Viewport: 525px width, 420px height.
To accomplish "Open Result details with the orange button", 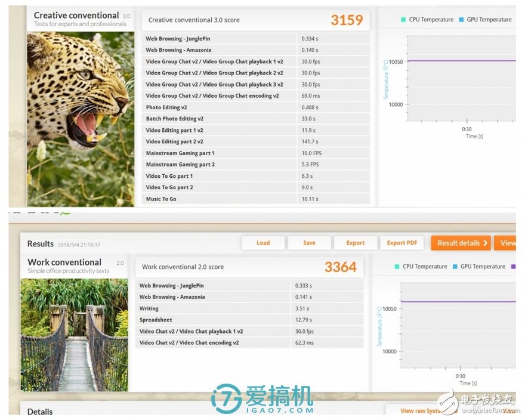I will (x=461, y=243).
